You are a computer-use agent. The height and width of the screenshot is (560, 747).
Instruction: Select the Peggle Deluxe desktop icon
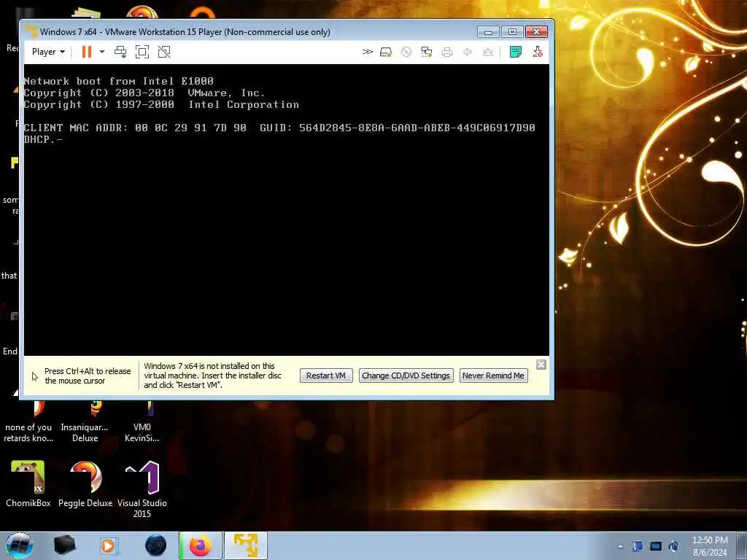pos(85,484)
